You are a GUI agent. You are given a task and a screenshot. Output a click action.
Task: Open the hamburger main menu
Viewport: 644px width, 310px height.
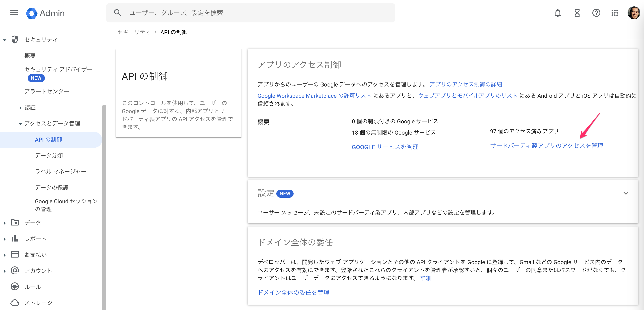[x=14, y=13]
